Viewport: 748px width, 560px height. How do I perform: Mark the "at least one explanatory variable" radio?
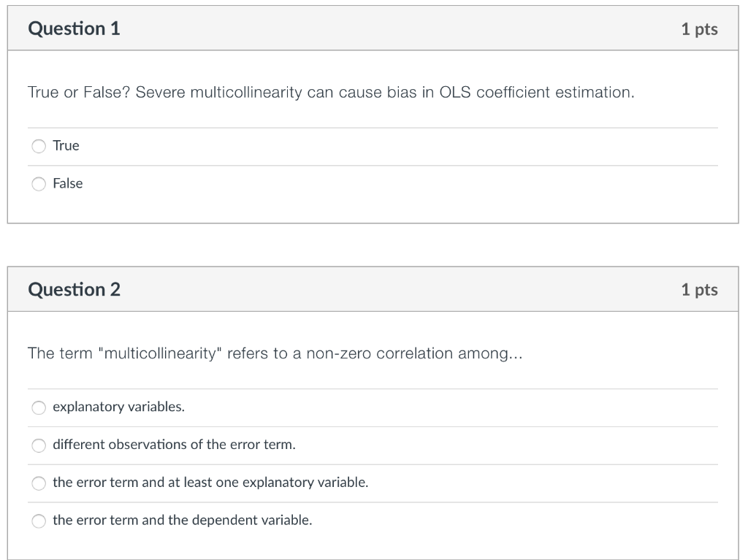[39, 483]
